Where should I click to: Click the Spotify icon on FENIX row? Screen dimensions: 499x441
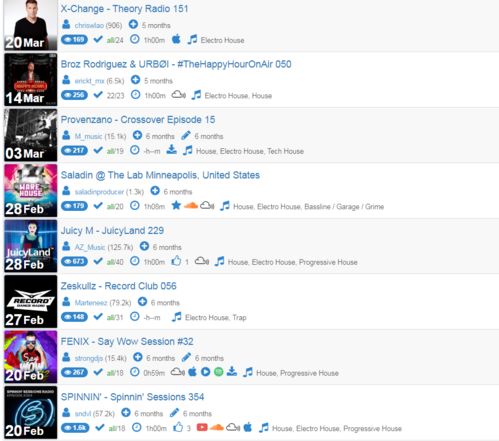[x=218, y=372]
